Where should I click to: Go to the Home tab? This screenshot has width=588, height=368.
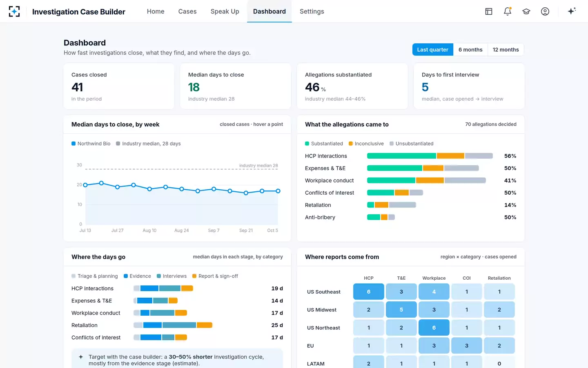[156, 11]
